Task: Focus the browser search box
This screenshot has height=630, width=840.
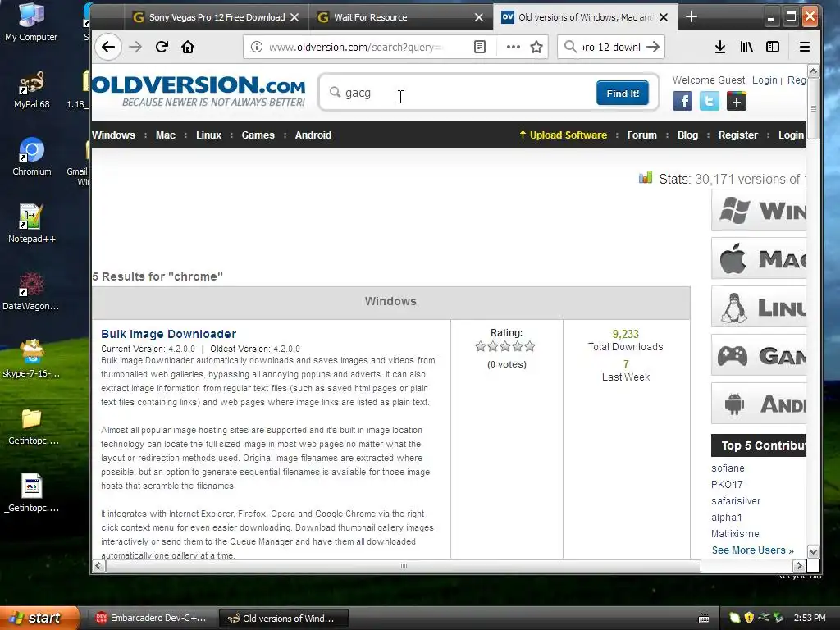Action: point(610,47)
